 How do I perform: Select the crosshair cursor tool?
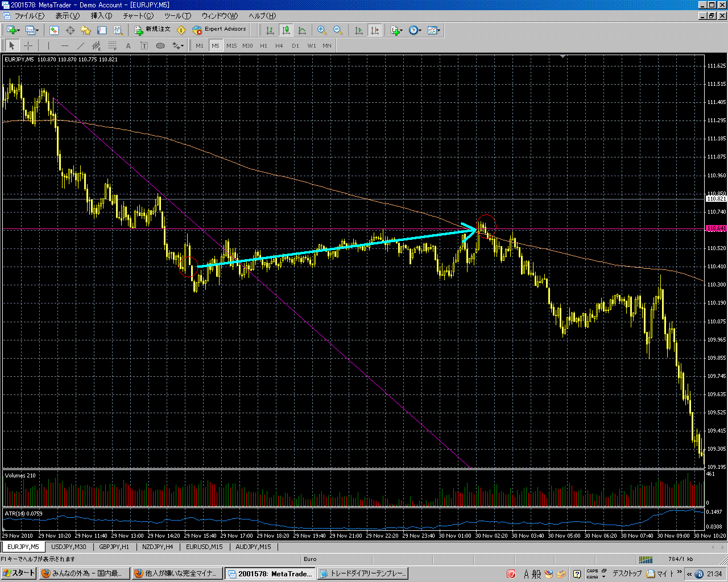tap(28, 45)
